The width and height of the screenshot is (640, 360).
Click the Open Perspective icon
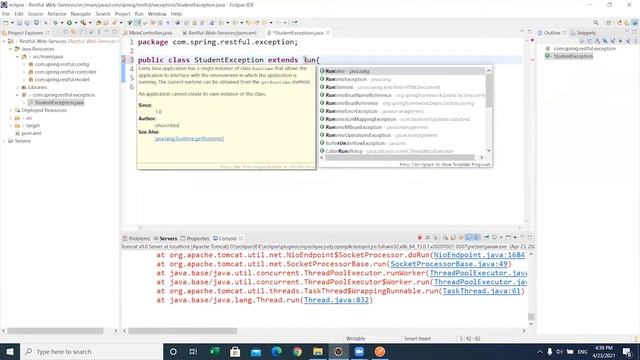point(609,23)
